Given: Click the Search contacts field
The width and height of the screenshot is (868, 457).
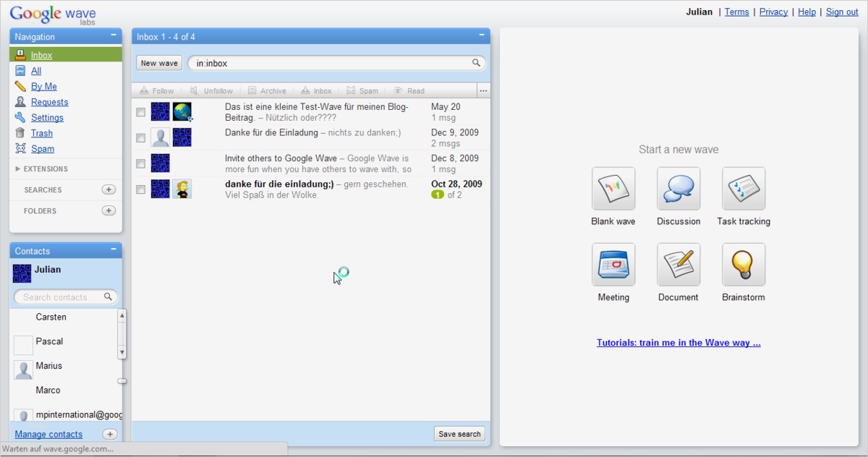Looking at the screenshot, I should 65,296.
